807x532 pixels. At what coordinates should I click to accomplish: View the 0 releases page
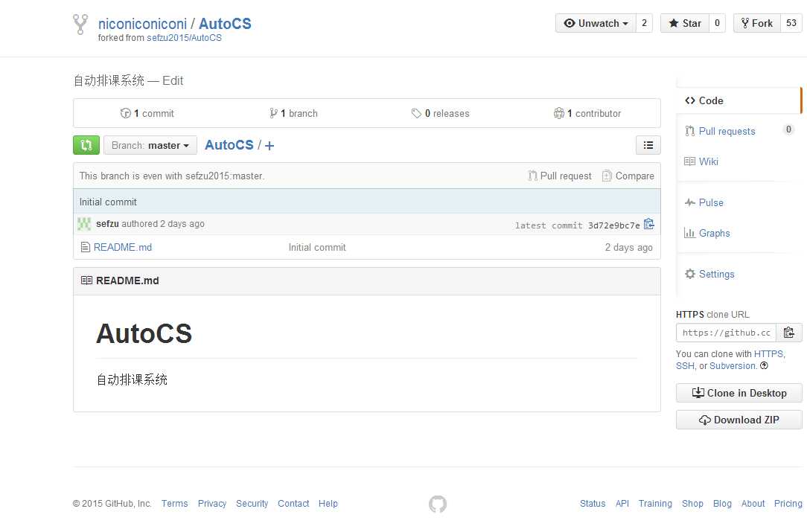[441, 114]
